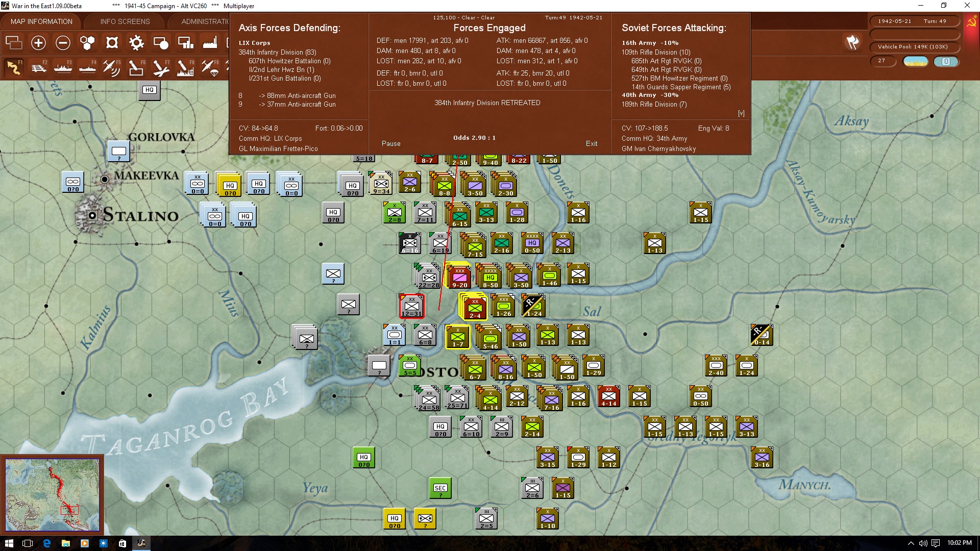
Task: Select F5 air recon mode icon
Action: tap(111, 67)
